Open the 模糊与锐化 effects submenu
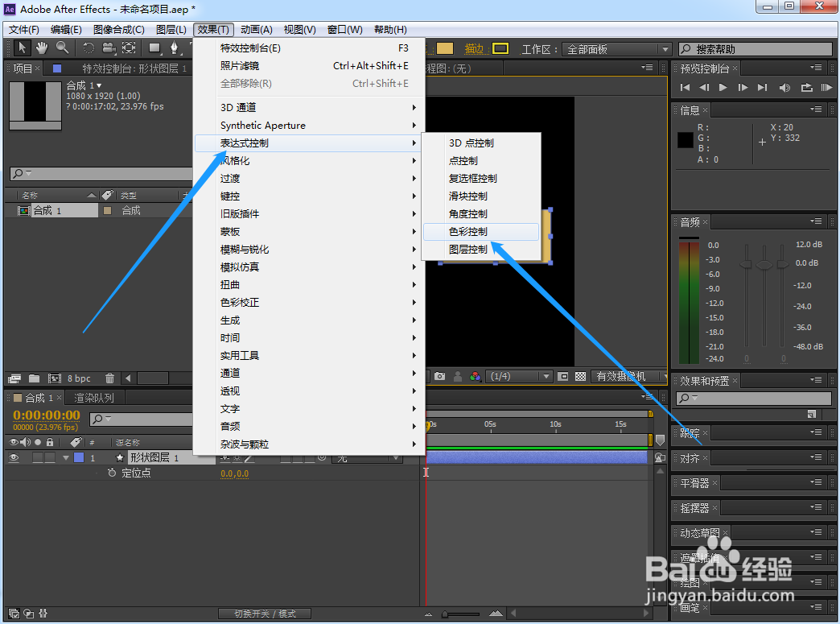 (310, 250)
